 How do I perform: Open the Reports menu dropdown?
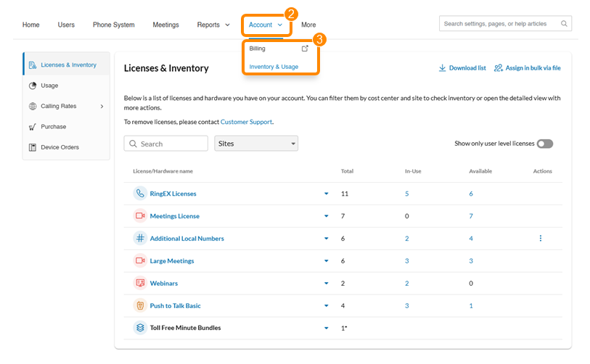[213, 25]
